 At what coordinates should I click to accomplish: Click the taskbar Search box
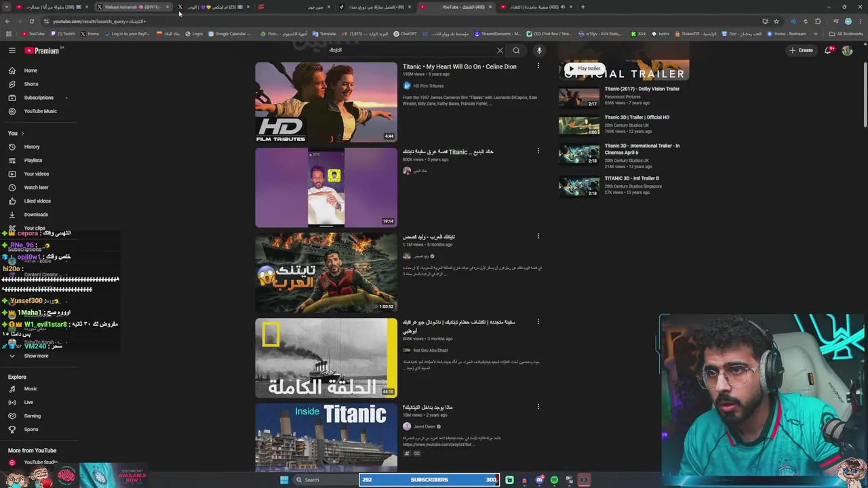click(x=324, y=480)
